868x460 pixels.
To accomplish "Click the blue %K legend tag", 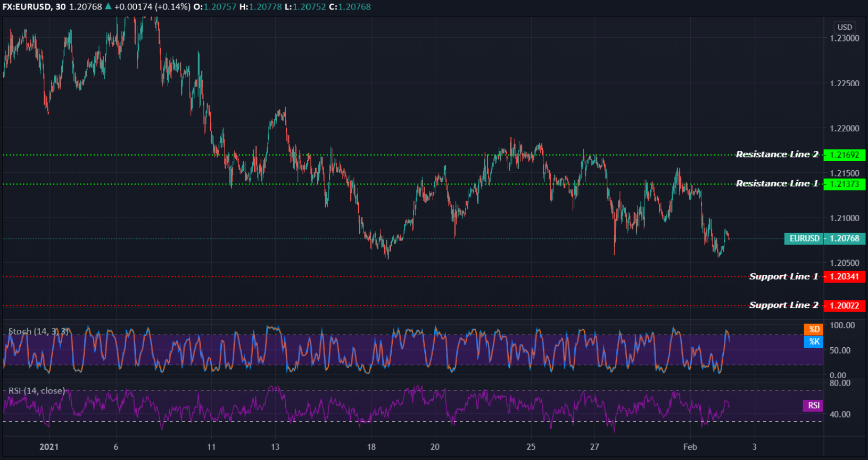I will (x=814, y=341).
